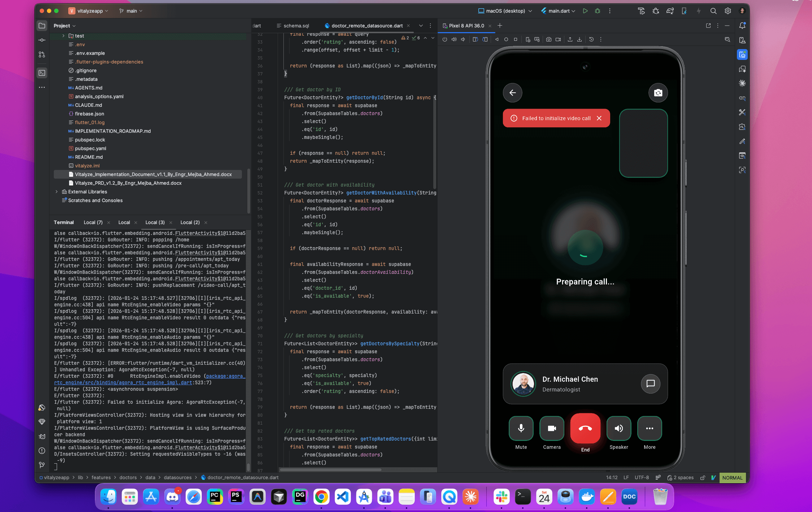The height and width of the screenshot is (512, 812).
Task: Select the Terminal tab
Action: (x=64, y=222)
